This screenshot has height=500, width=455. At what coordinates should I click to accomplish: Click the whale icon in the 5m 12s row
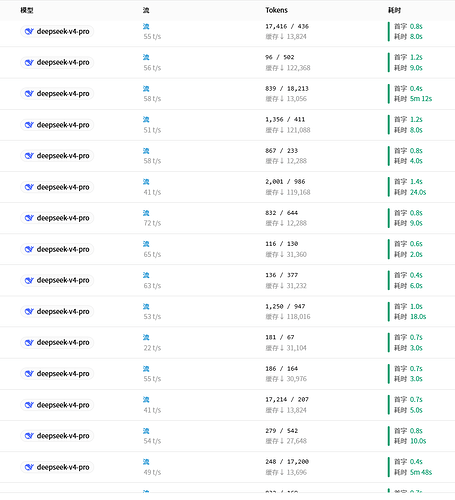point(29,94)
